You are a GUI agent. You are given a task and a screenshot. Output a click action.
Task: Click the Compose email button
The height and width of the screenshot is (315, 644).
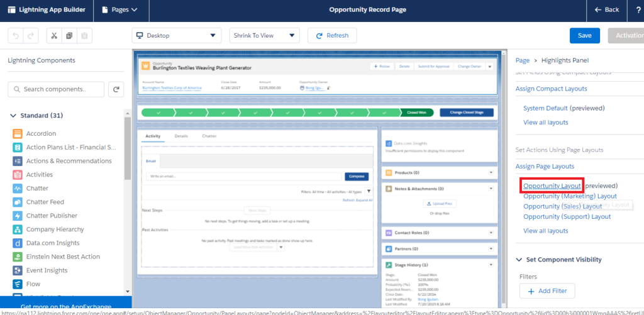click(357, 177)
